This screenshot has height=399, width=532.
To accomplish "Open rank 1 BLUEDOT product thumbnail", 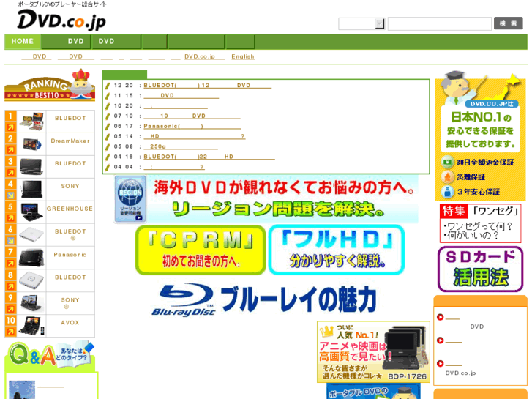I will [x=31, y=122].
